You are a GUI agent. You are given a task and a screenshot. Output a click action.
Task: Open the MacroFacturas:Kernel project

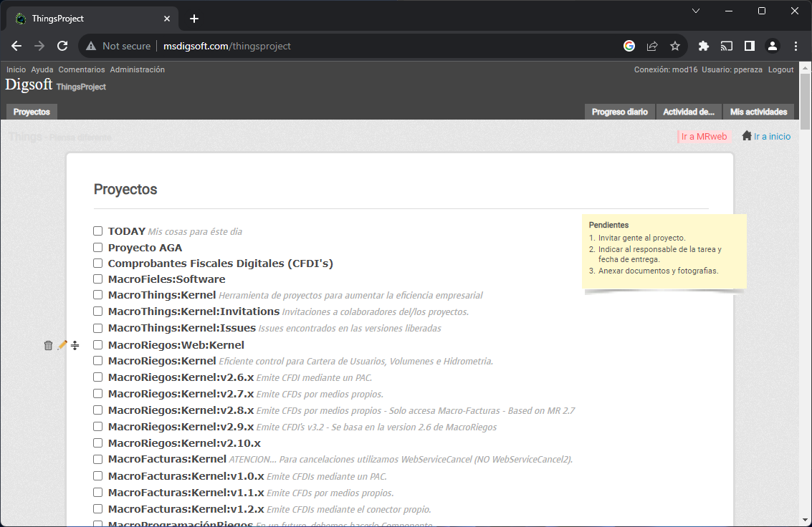click(167, 459)
